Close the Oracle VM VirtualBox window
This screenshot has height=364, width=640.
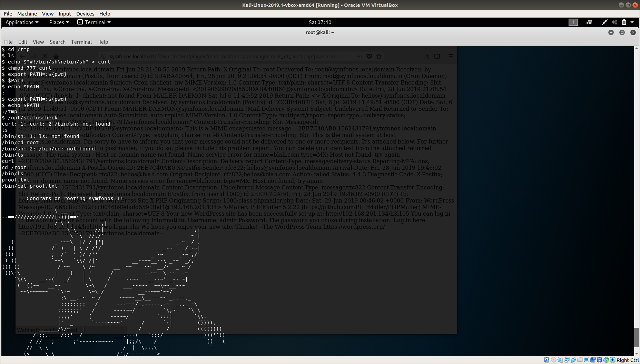[x=635, y=5]
